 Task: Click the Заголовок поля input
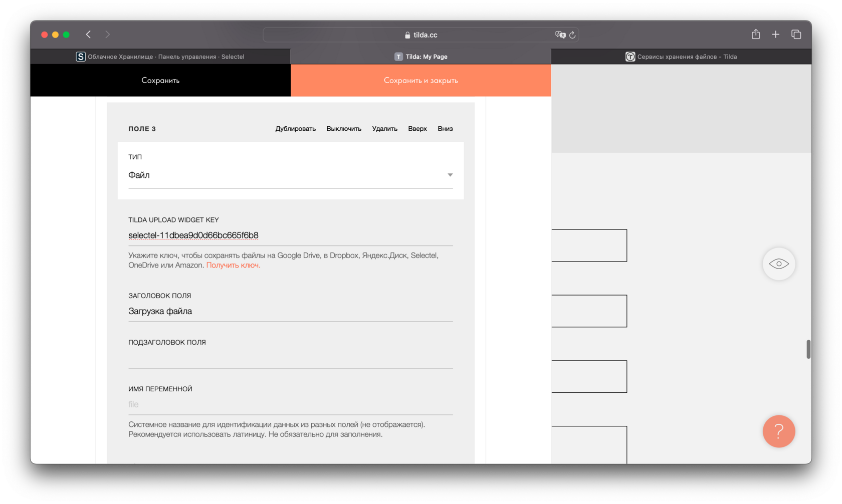pyautogui.click(x=291, y=311)
